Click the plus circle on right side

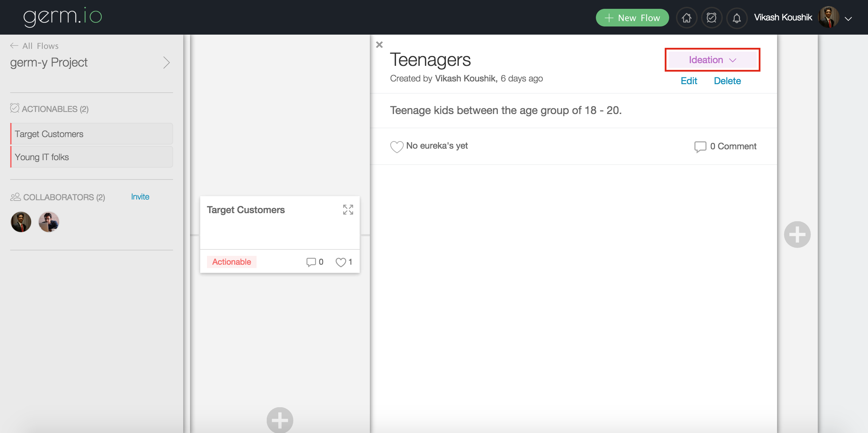click(x=797, y=234)
